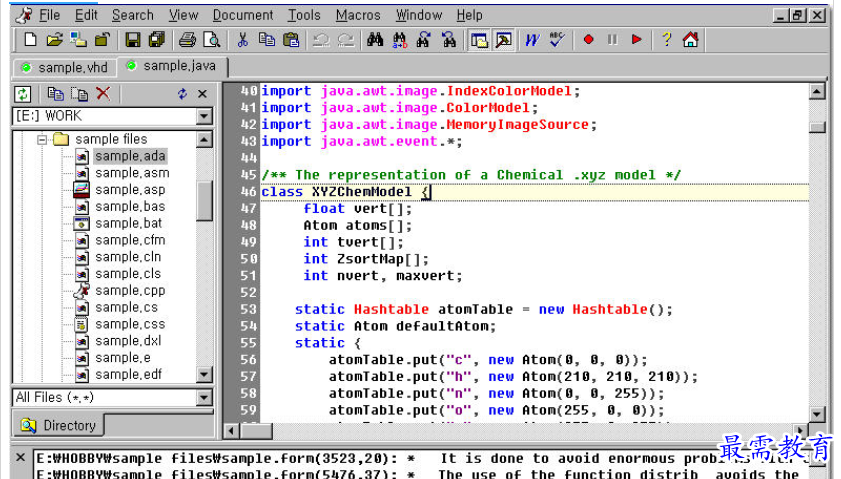841x479 pixels.
Task: Collapse the sample files folder
Action: pyautogui.click(x=43, y=139)
